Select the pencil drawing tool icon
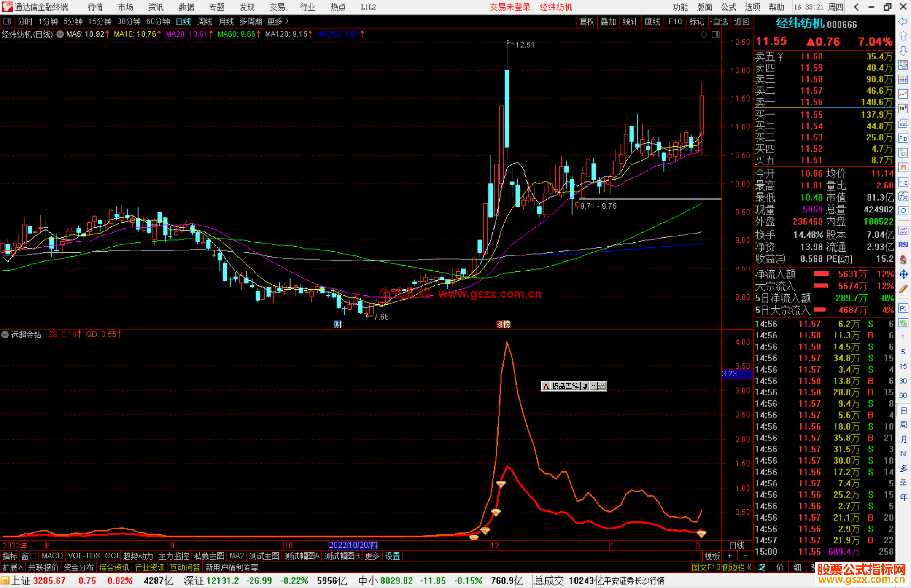This screenshot has width=911, height=588. tap(903, 289)
